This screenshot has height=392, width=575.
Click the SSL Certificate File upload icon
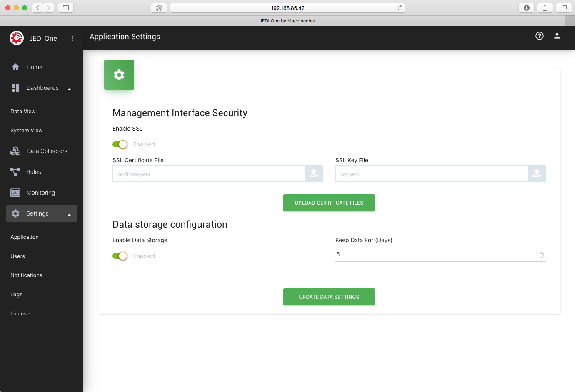pyautogui.click(x=314, y=174)
